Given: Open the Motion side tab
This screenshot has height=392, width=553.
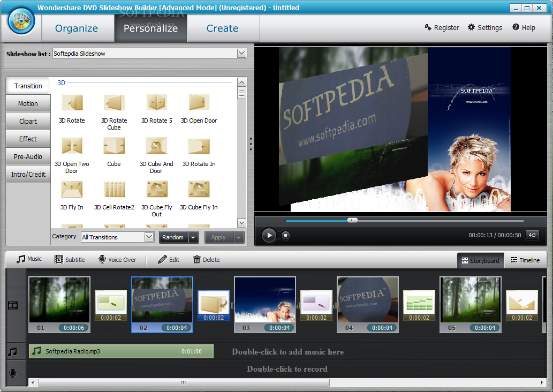Looking at the screenshot, I should pos(28,104).
